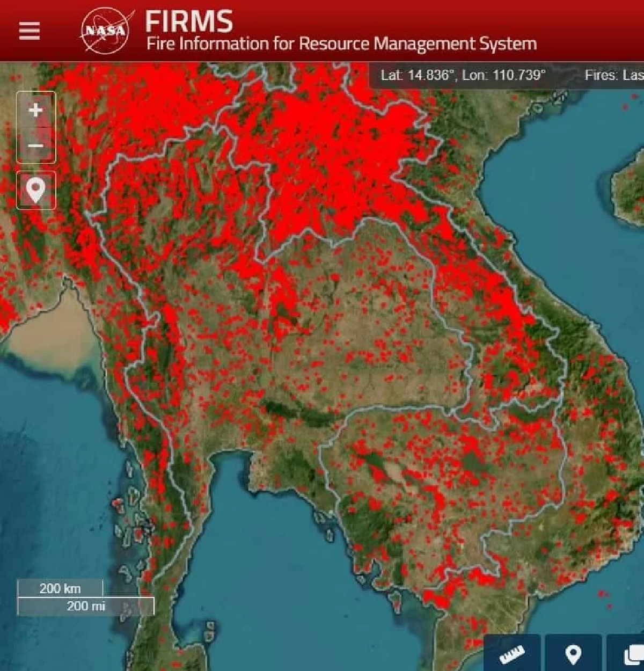Click the Fires label in top bar
The width and height of the screenshot is (644, 671).
(613, 75)
